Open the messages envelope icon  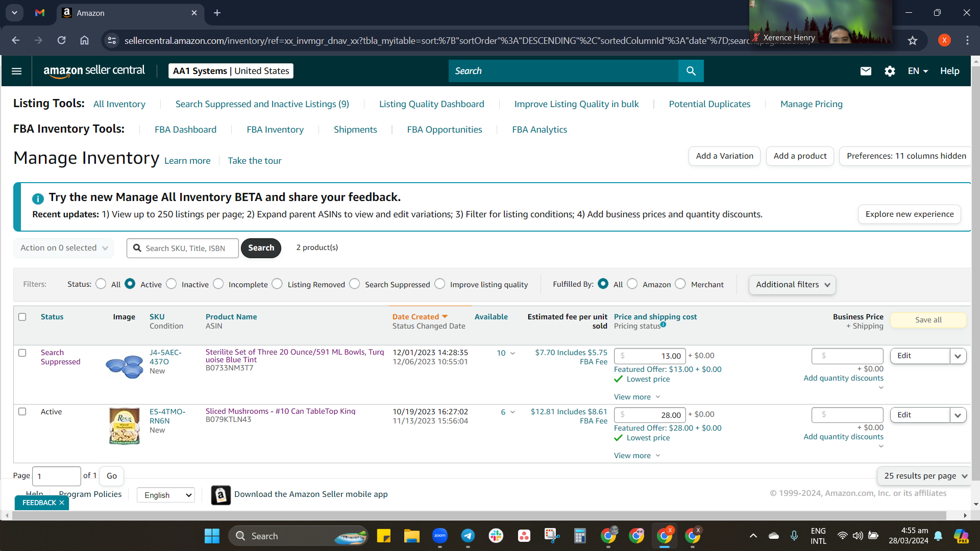pyautogui.click(x=866, y=71)
